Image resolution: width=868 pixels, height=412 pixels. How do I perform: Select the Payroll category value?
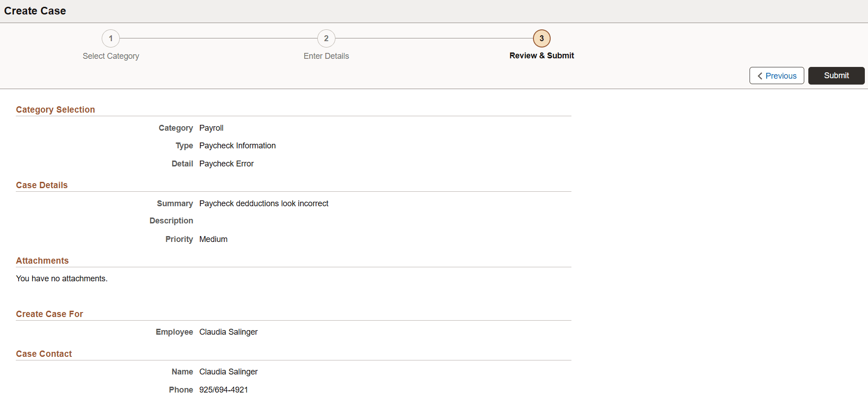click(211, 128)
